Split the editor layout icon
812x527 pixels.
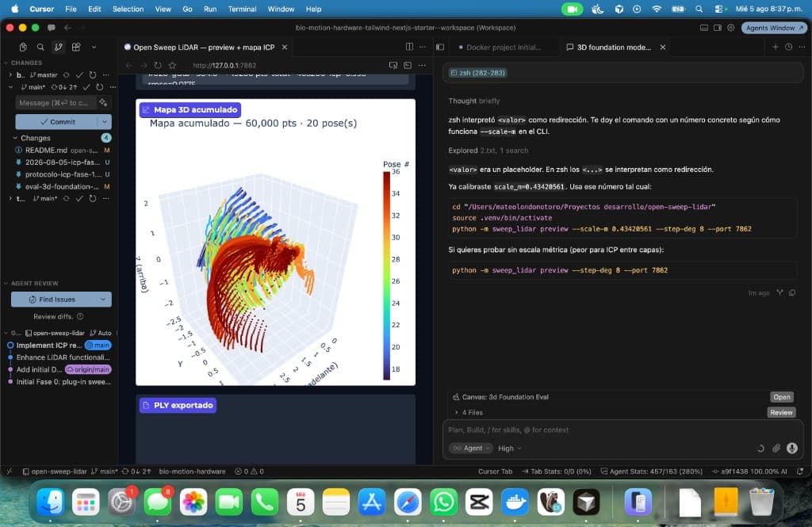[x=409, y=47]
